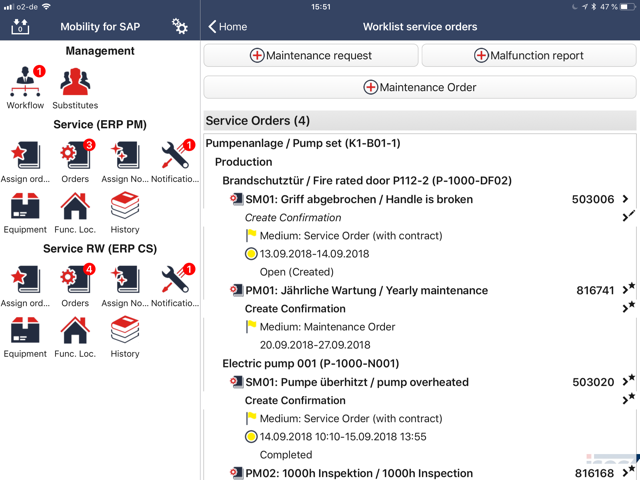Viewport: 640px width, 480px height.
Task: Click Medium: Service Order line under 503006
Action: 351,236
